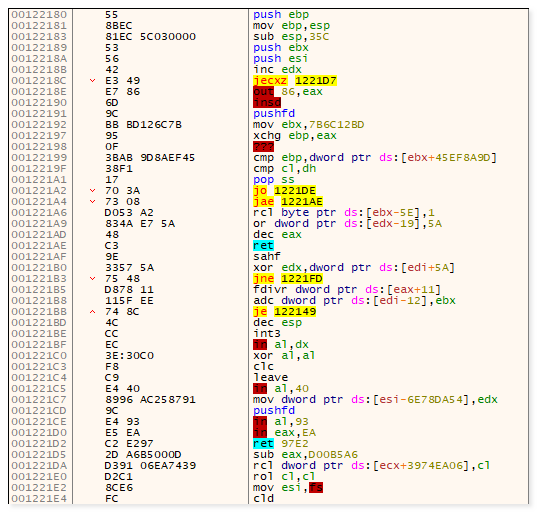Select the 'leave' instruction
The height and width of the screenshot is (512, 537).
click(x=271, y=378)
